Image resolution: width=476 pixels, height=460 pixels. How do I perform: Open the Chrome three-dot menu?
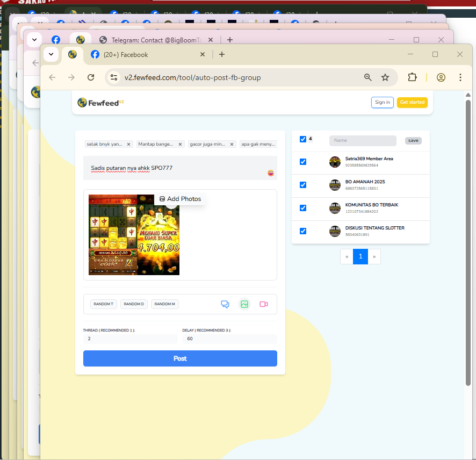point(460,77)
